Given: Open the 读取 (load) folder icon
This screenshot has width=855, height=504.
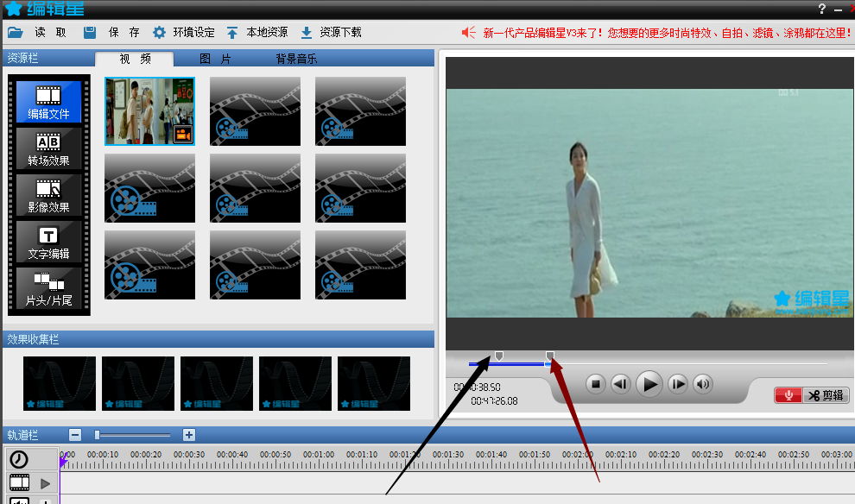Looking at the screenshot, I should pos(16,33).
